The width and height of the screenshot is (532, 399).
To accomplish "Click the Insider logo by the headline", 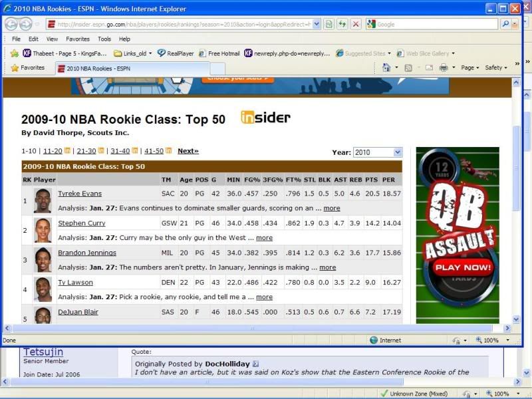I will (x=265, y=118).
